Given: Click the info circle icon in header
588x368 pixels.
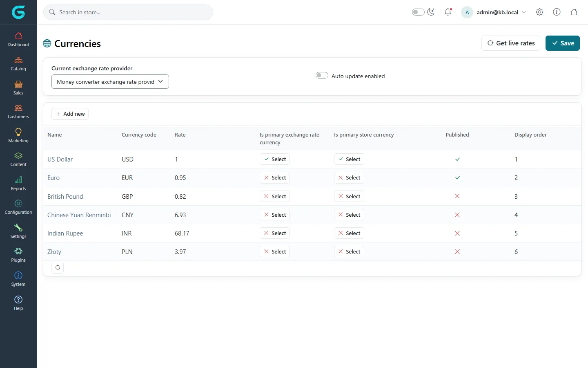Looking at the screenshot, I should click(x=557, y=12).
